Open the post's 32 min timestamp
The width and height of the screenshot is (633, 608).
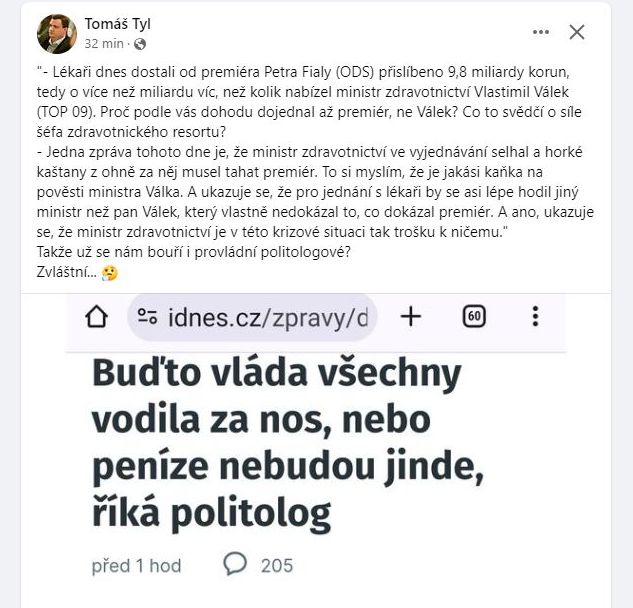click(x=105, y=44)
